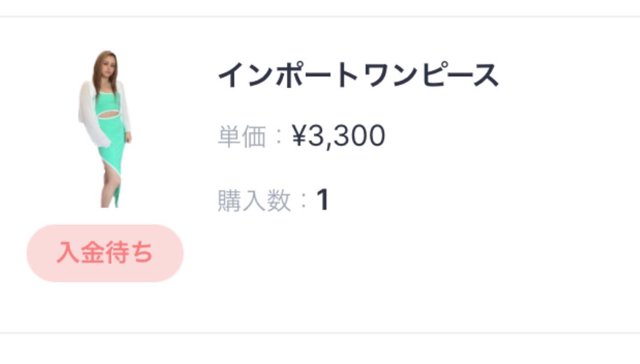Click the yen symbol before 3,300

pyautogui.click(x=299, y=137)
